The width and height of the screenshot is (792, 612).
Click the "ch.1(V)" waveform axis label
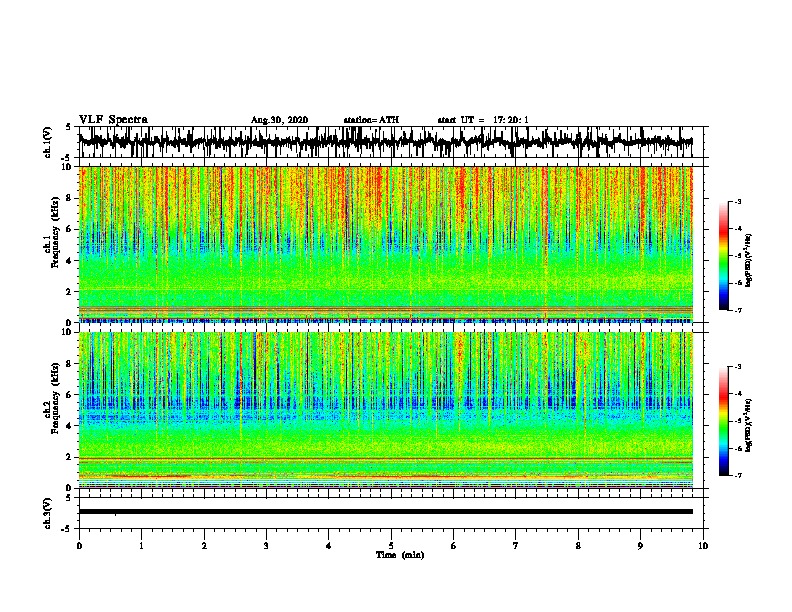(48, 142)
